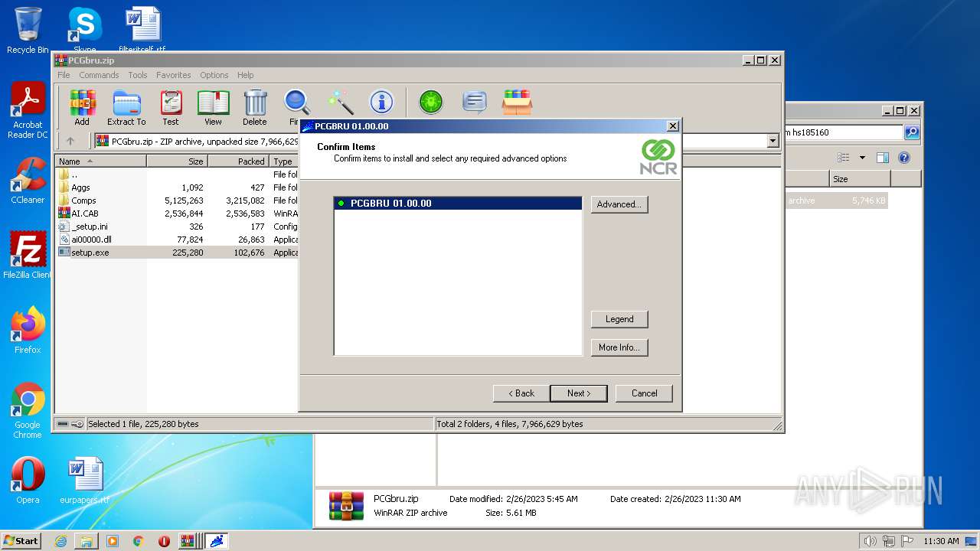Open eurpapers.rtf desktop document

(84, 481)
